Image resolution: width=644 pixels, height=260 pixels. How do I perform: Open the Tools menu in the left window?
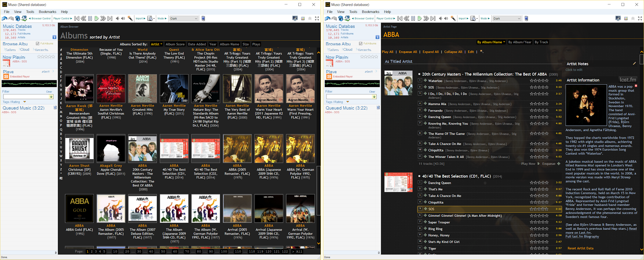pyautogui.click(x=30, y=12)
